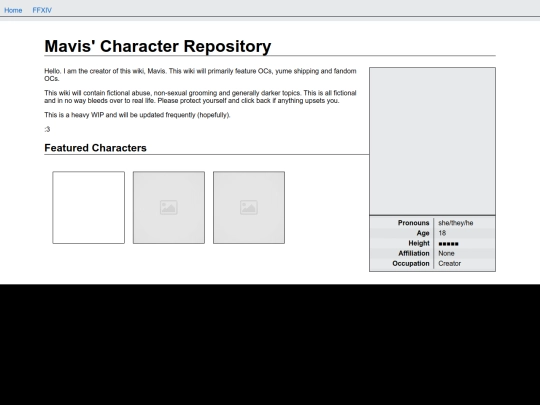
Task: Click the Affiliation label in infobox
Action: point(414,253)
